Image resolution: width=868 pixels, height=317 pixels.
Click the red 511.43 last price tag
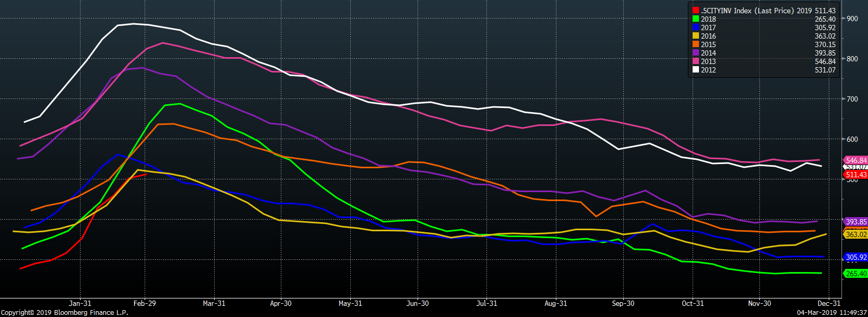[856, 175]
